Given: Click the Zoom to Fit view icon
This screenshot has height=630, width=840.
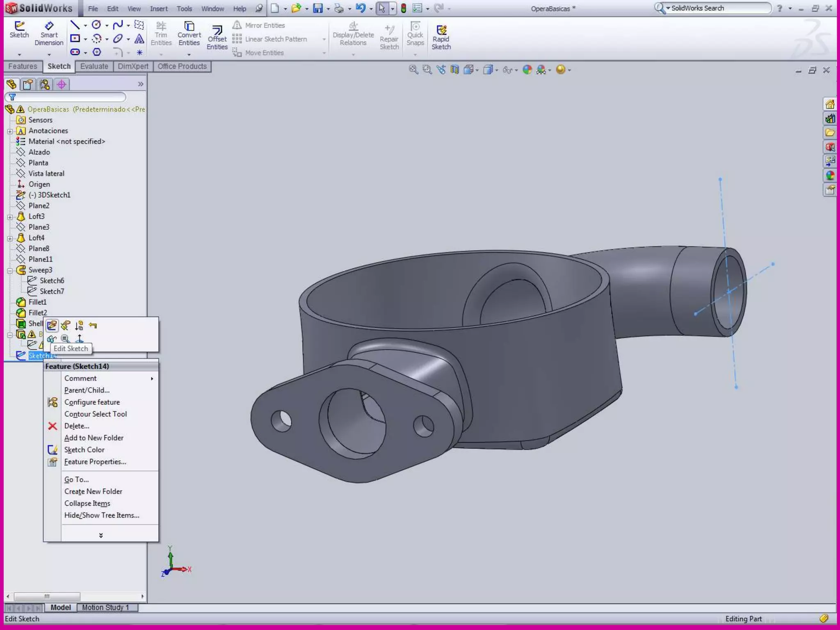Looking at the screenshot, I should [x=413, y=70].
